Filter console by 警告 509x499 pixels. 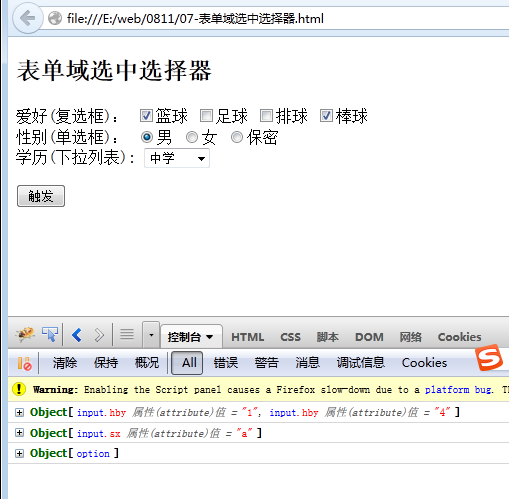(x=266, y=363)
